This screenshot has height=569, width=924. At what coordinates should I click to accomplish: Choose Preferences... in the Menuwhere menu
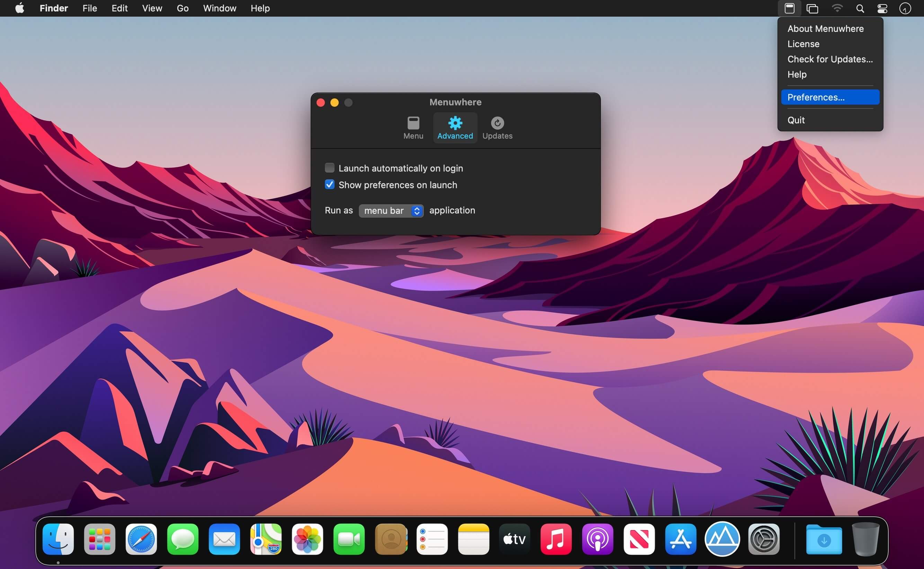pyautogui.click(x=829, y=97)
